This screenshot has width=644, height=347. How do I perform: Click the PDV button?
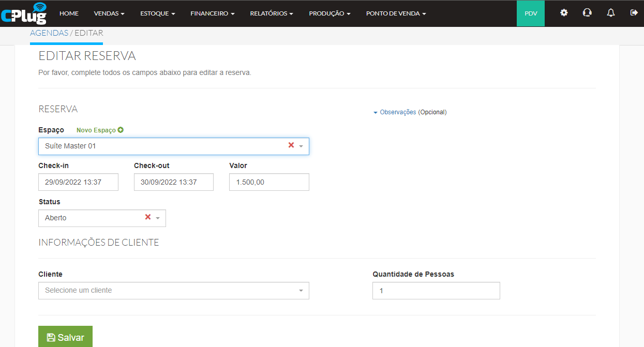(x=531, y=13)
